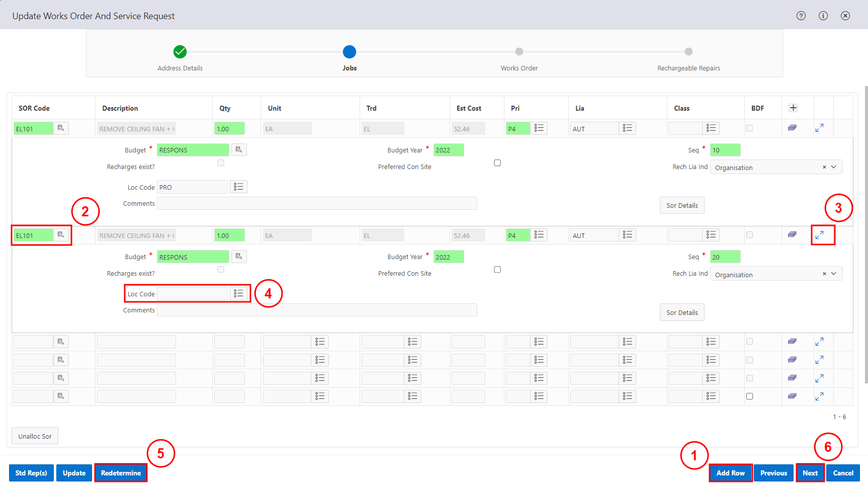This screenshot has height=488, width=868.
Task: Expand details of second empty row
Action: coord(819,360)
